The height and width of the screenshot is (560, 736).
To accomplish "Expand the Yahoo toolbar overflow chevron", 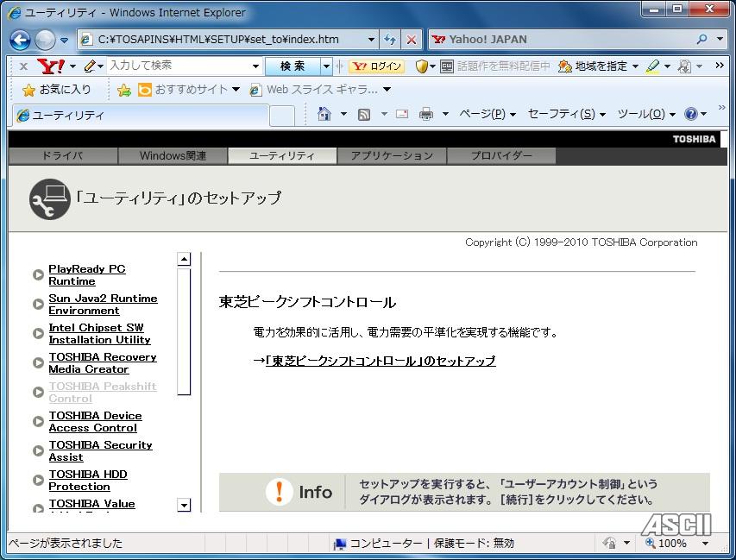I will coord(719,66).
